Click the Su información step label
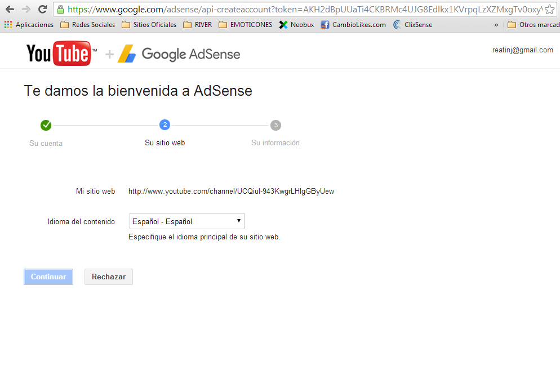The image size is (560, 392). [275, 143]
